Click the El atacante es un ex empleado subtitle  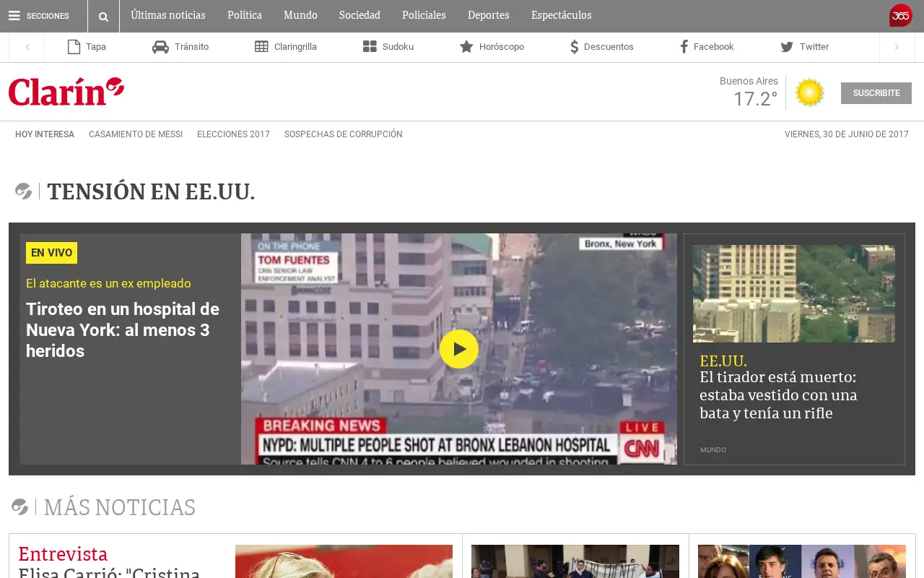tap(108, 283)
